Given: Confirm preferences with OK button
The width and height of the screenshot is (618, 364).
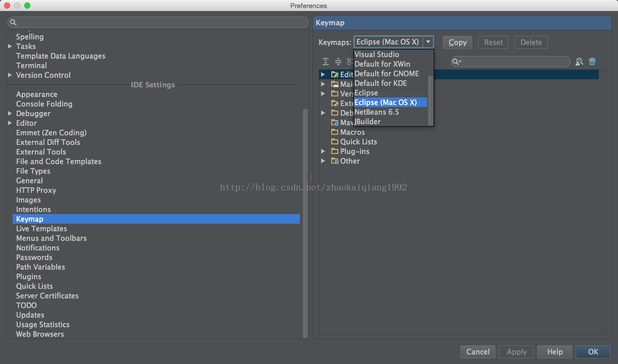Looking at the screenshot, I should click(x=593, y=352).
